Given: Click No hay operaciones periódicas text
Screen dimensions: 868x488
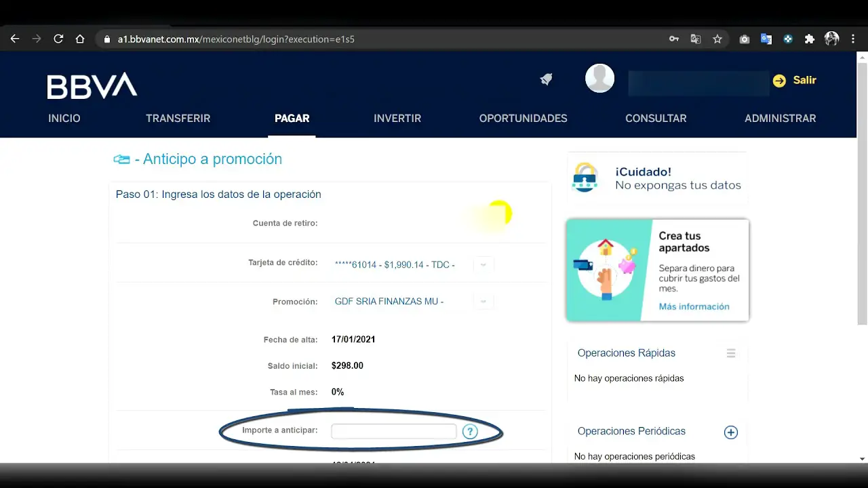Looking at the screenshot, I should tap(634, 457).
